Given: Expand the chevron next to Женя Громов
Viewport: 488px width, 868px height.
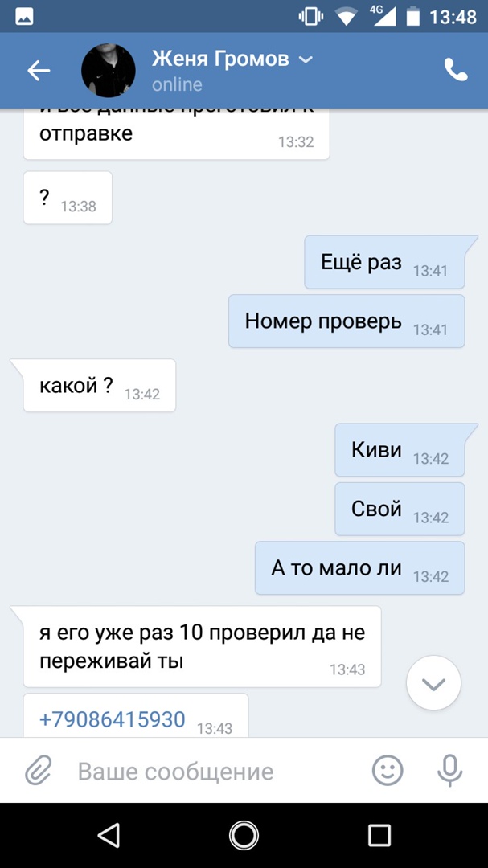Looking at the screenshot, I should click(306, 59).
